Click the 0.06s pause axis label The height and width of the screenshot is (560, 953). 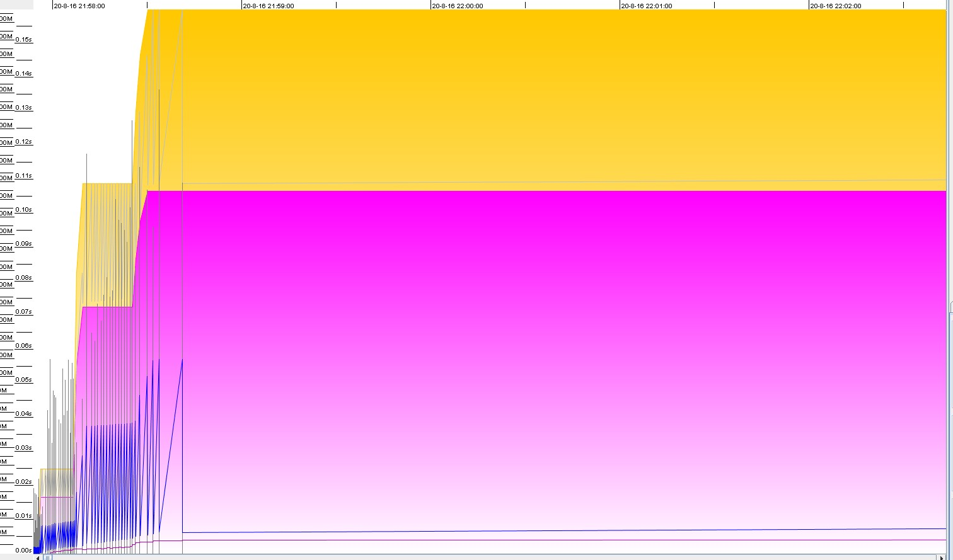(24, 345)
